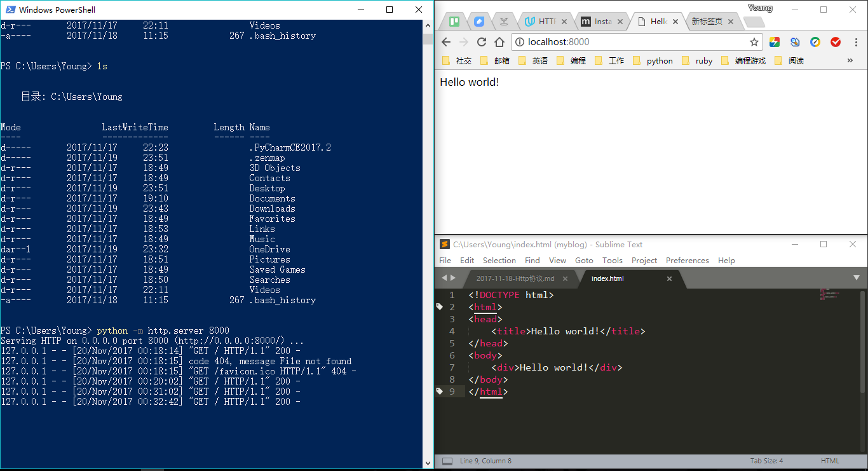Open Sublime tab list dropdown triangle

coord(857,278)
